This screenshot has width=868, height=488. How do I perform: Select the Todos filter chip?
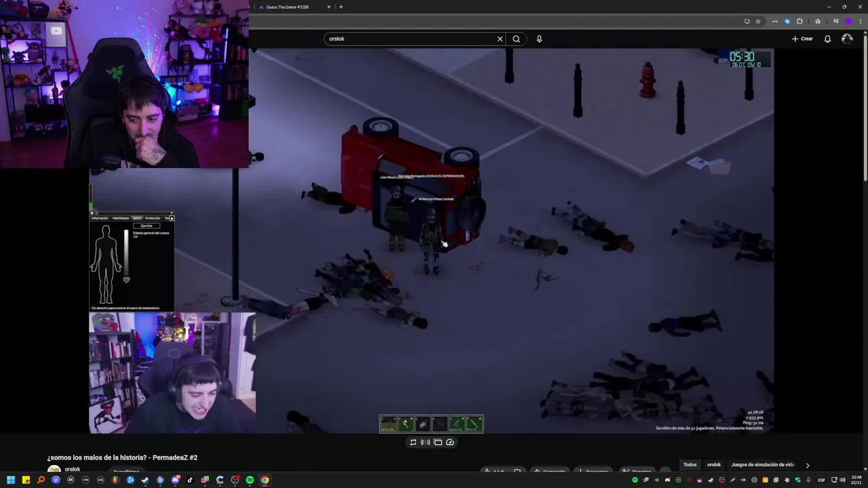click(690, 465)
